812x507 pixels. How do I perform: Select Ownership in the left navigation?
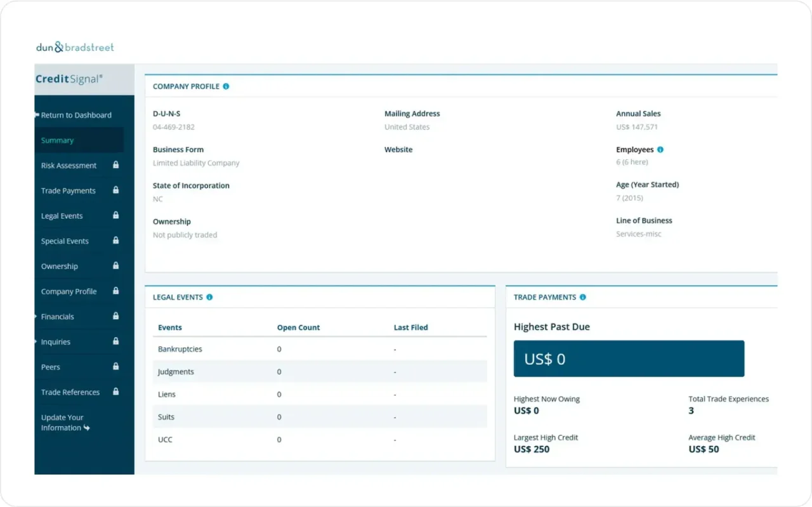pos(60,267)
